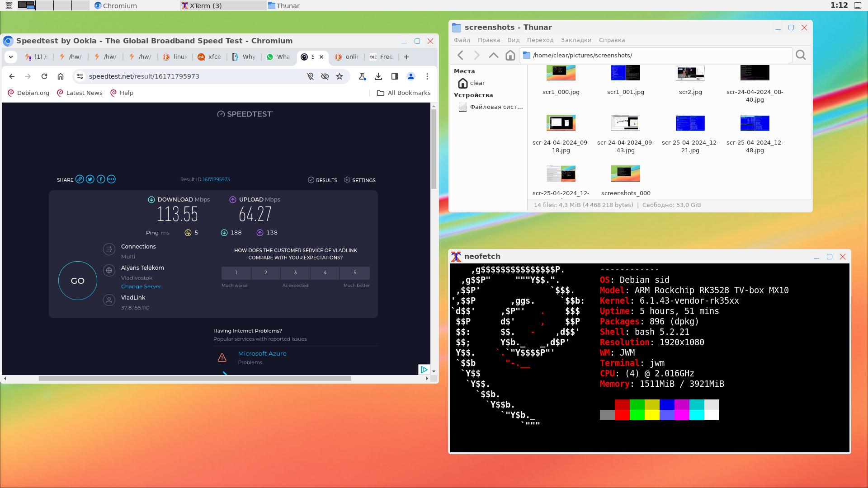Bookmark this page with star icon
Viewport: 868px width, 488px height.
click(340, 76)
